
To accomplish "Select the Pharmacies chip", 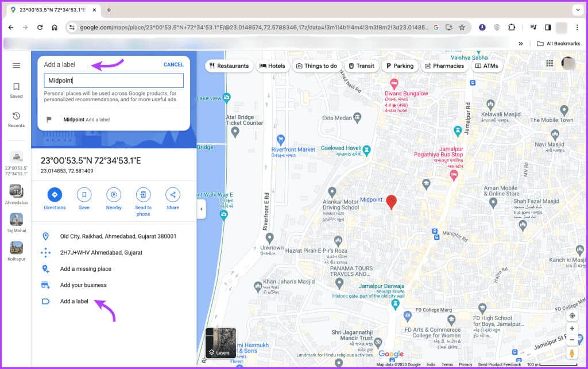I will [444, 66].
